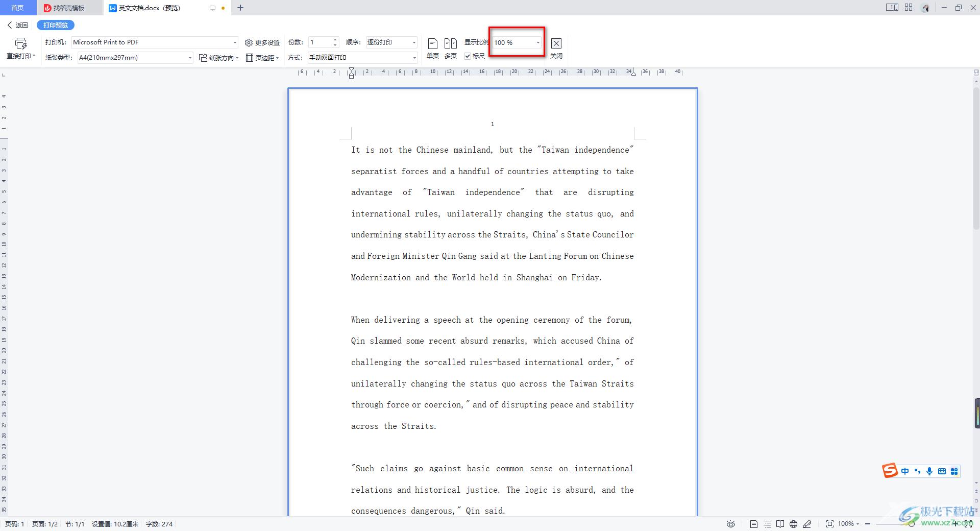The image size is (980, 531).
Task: Switch to the 首页 tab
Action: (18, 8)
